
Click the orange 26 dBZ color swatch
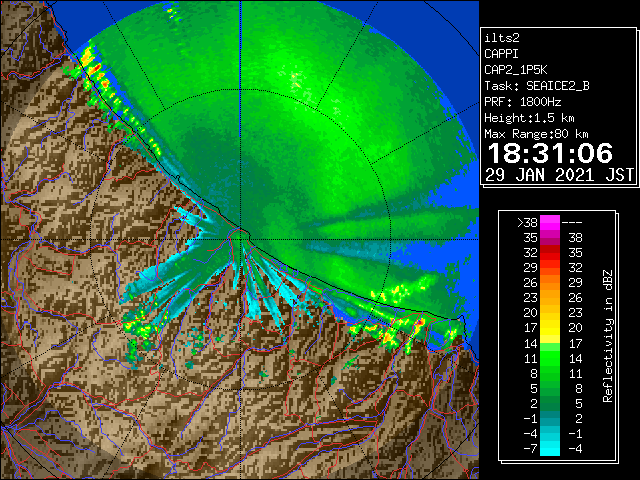550,283
